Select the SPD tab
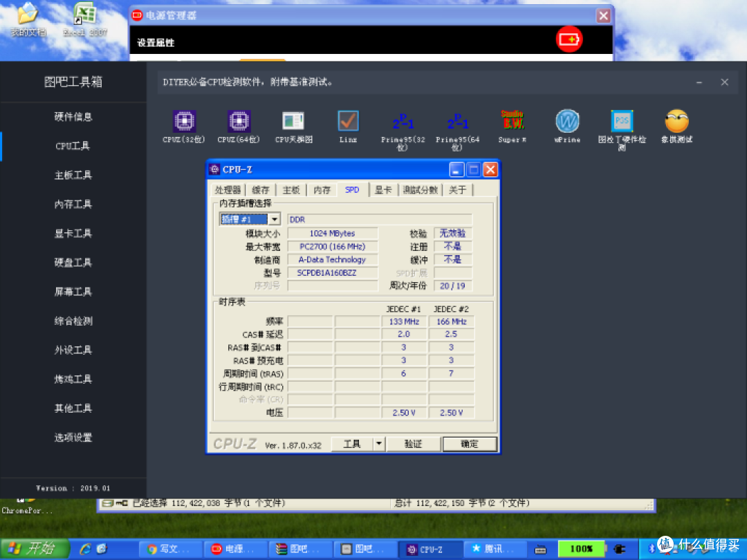The width and height of the screenshot is (747, 560). 352,189
